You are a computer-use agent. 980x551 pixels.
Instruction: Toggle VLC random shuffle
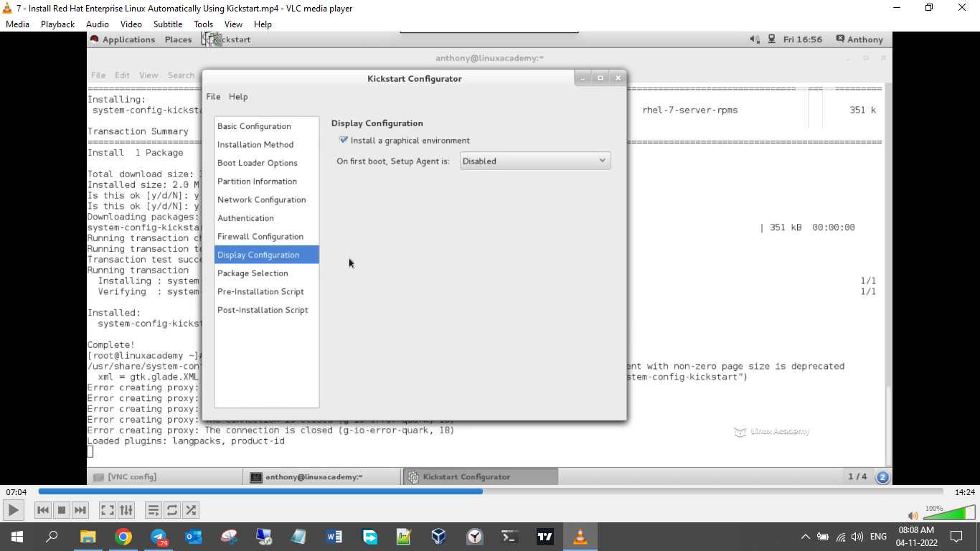pyautogui.click(x=191, y=510)
